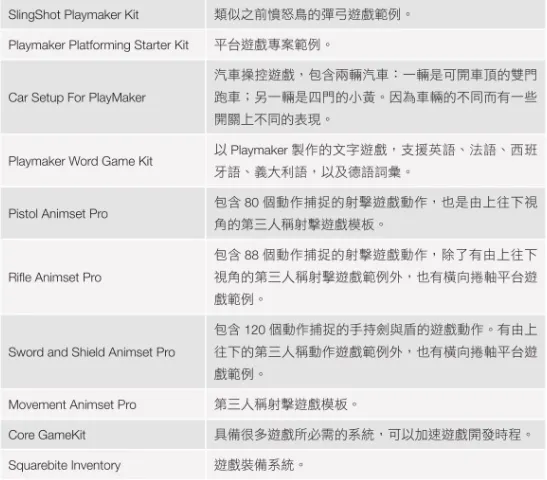Image resolution: width=547 pixels, height=480 pixels.
Task: Click the description starting 汽車操控遊戲
Action: (375, 97)
